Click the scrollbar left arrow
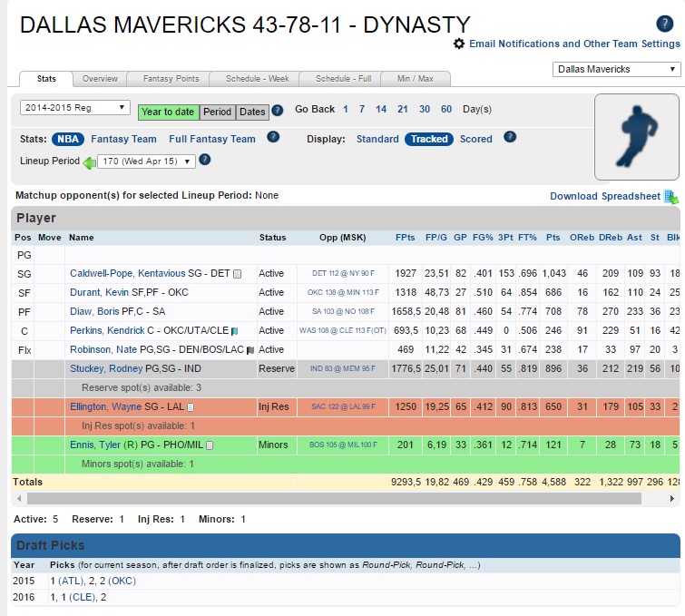685x616 pixels. [x=19, y=498]
